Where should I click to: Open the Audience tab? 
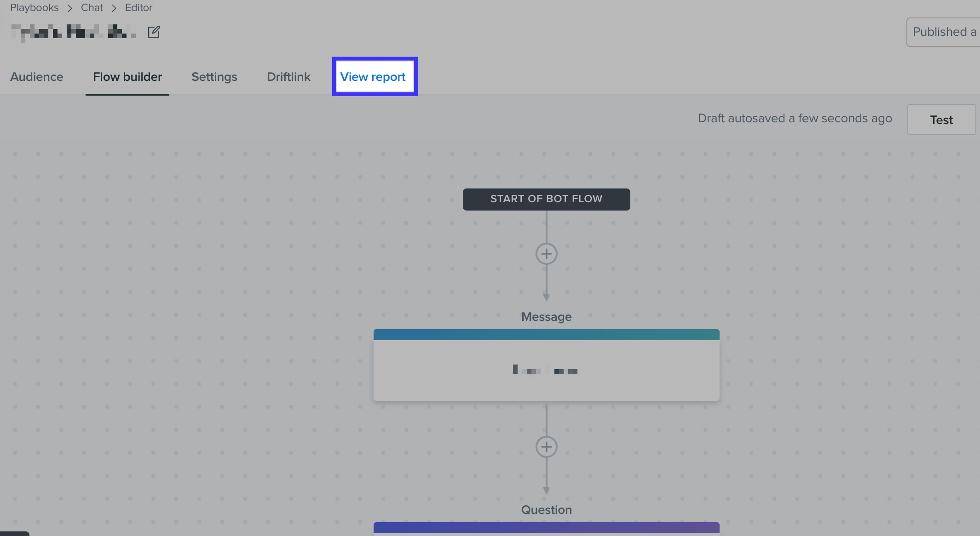pyautogui.click(x=37, y=77)
